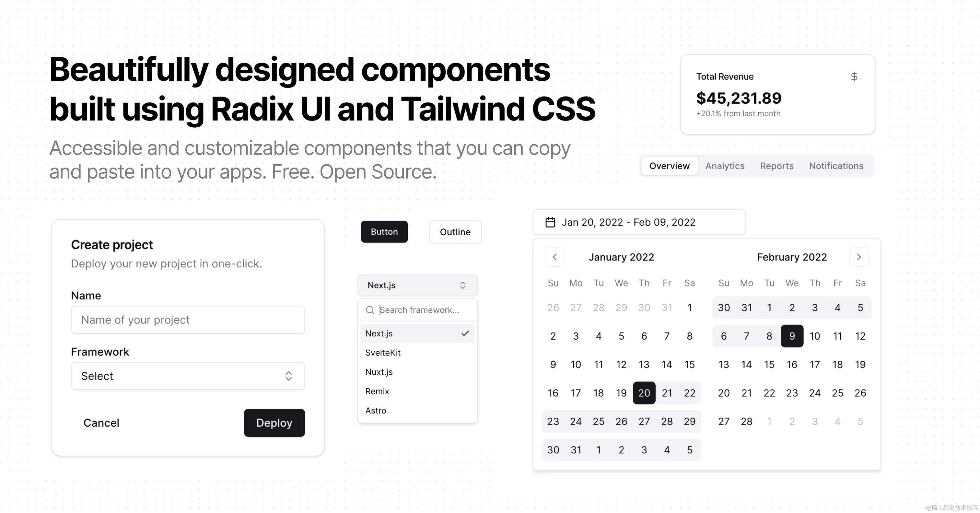
Task: Select January 20 on the calendar
Action: 644,392
